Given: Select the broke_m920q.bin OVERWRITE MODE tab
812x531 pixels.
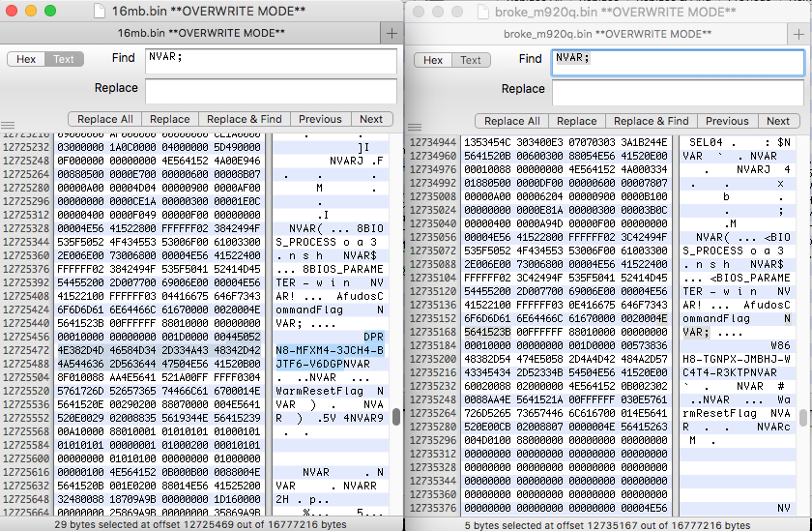Looking at the screenshot, I should [607, 35].
